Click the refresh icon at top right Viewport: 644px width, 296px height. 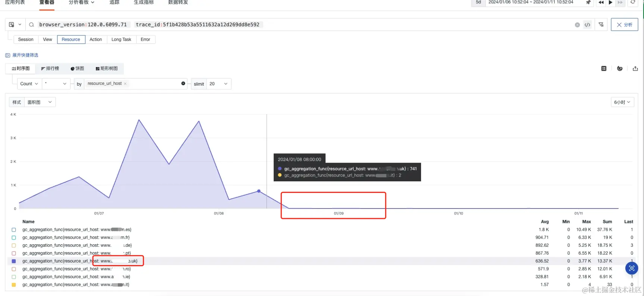[632, 2]
